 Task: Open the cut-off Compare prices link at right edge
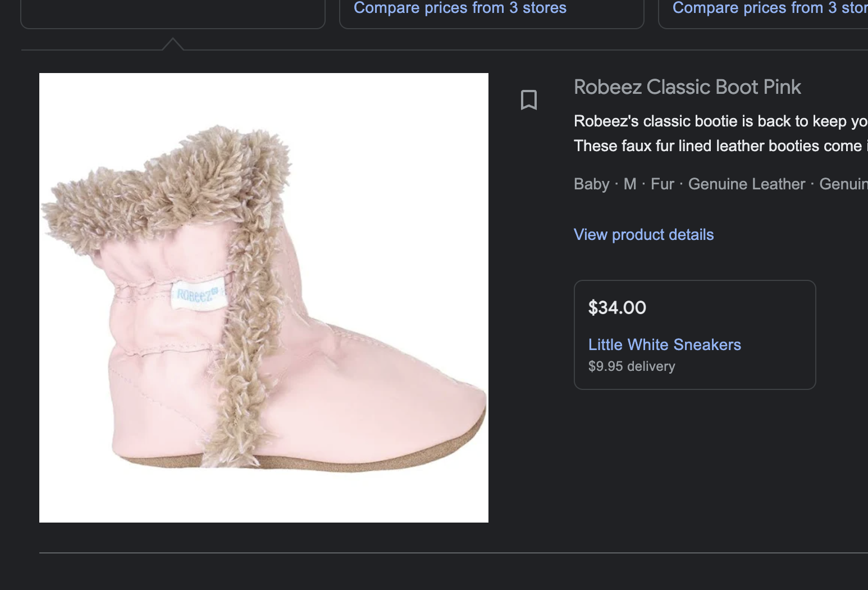(770, 8)
